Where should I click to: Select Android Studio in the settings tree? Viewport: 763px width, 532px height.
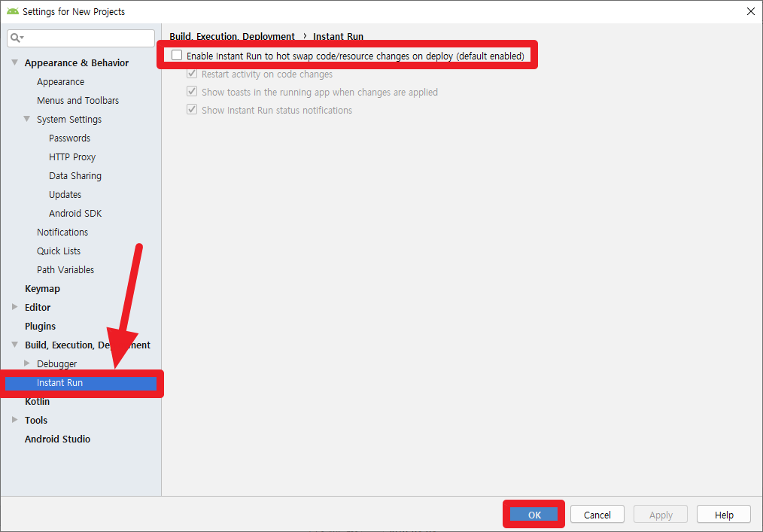point(57,439)
